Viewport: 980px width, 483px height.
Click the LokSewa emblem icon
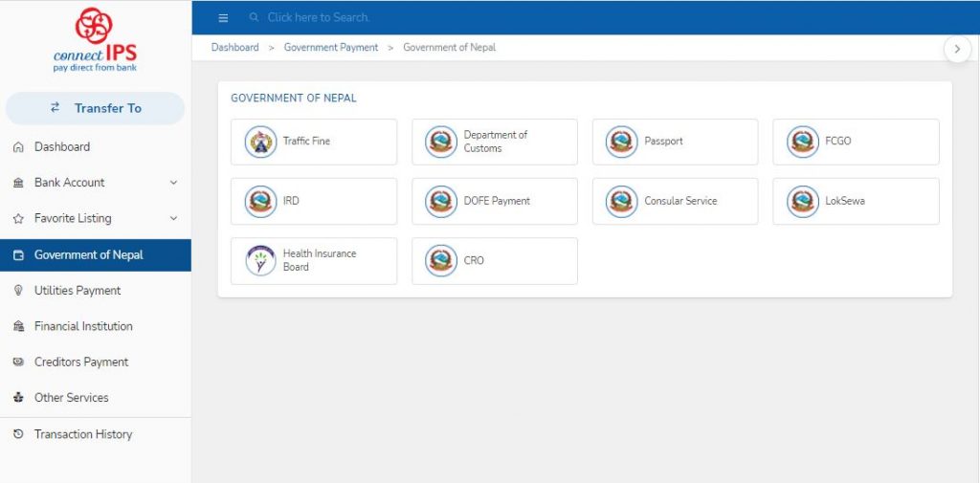803,201
